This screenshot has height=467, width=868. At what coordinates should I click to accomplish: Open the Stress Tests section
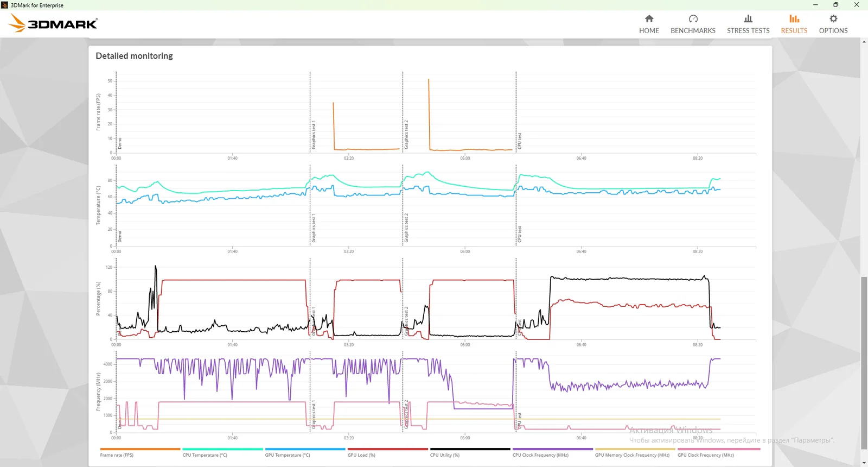(x=748, y=24)
